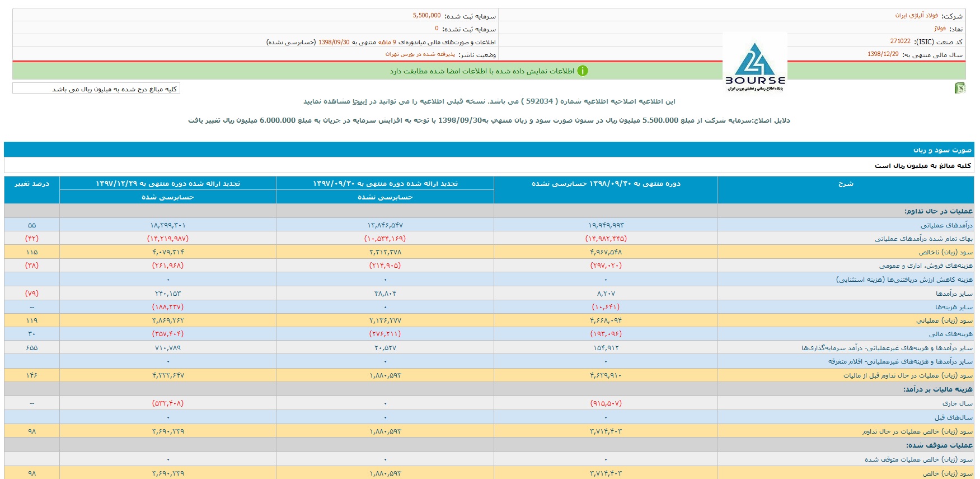Select the 'درآمد سرمایه‌گذاری‌ها' non-operating row label
980x479 pixels.
point(887,348)
